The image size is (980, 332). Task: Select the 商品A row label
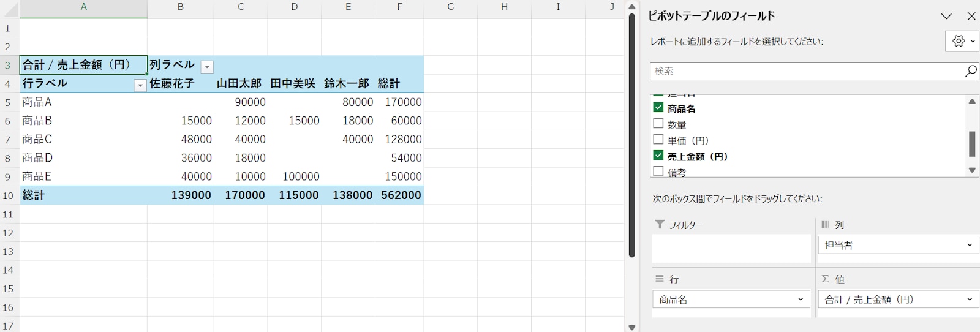(x=84, y=102)
